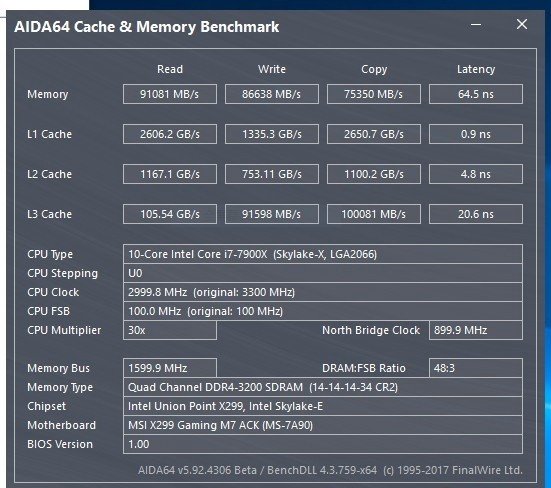Screen dimensions: 551x488
Task: Click the Chipset field showing Intel Union Point X299
Action: (x=323, y=406)
